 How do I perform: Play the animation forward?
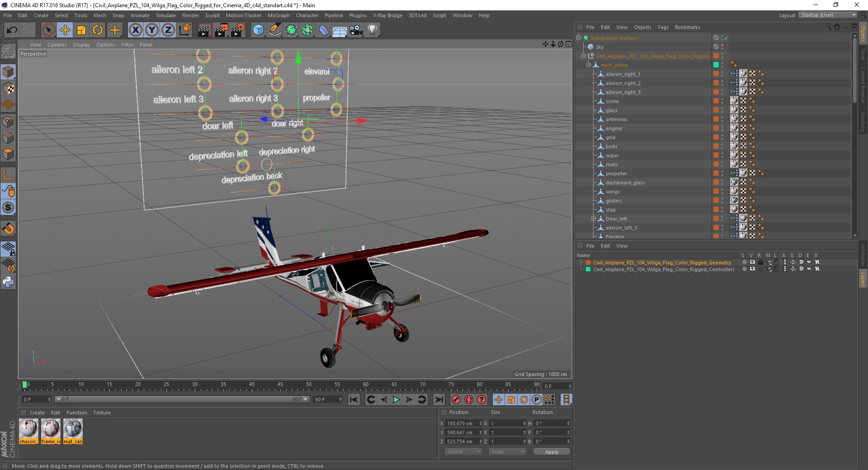(396, 399)
